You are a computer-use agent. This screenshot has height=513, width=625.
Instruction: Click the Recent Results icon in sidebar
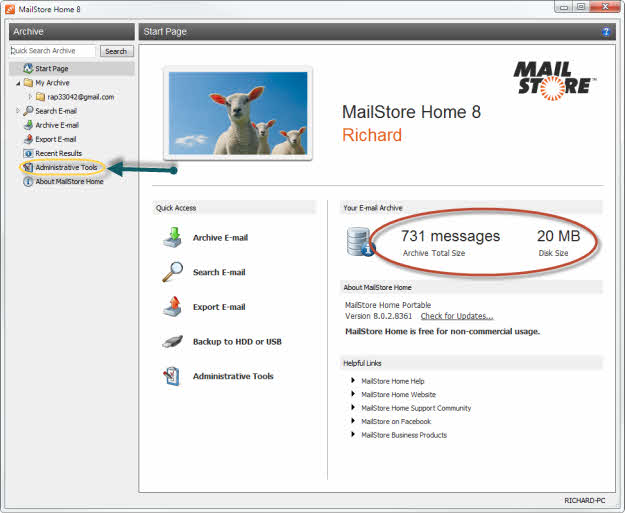coord(28,153)
